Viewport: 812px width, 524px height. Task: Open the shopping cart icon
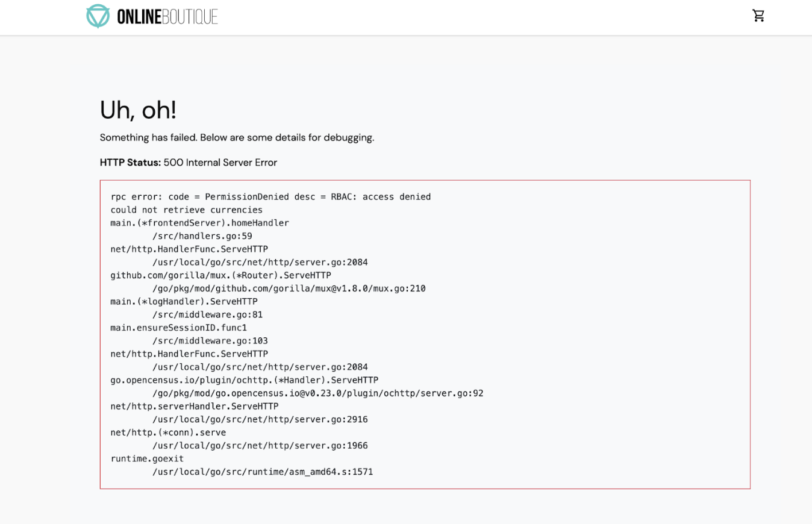coord(758,15)
